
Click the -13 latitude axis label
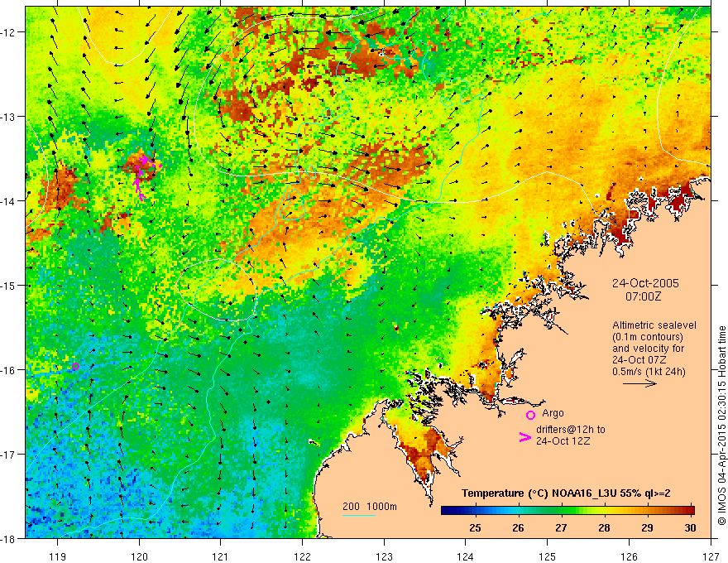point(8,117)
